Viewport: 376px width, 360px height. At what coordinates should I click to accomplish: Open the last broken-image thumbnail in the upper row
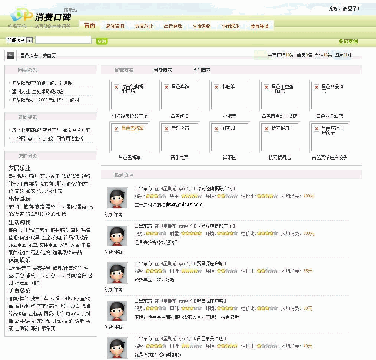(x=329, y=95)
